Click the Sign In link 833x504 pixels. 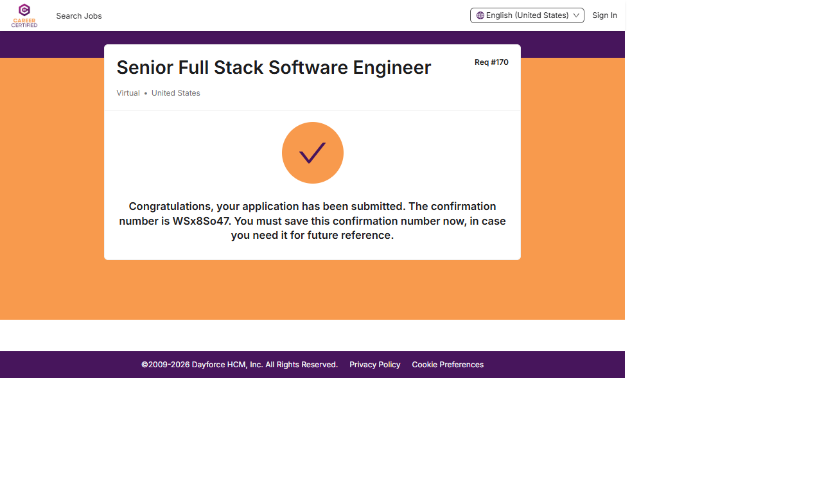604,15
